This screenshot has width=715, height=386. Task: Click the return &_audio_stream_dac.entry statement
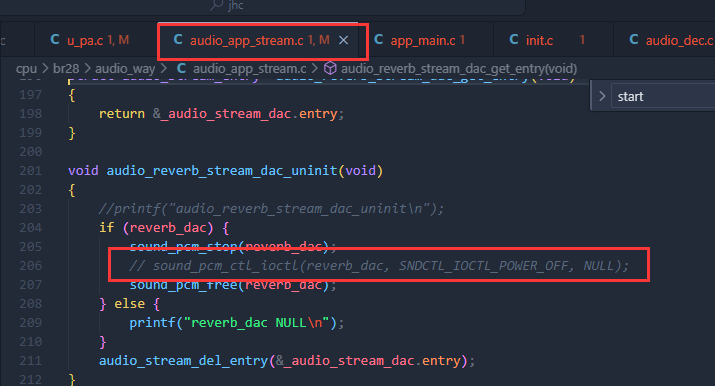point(221,114)
